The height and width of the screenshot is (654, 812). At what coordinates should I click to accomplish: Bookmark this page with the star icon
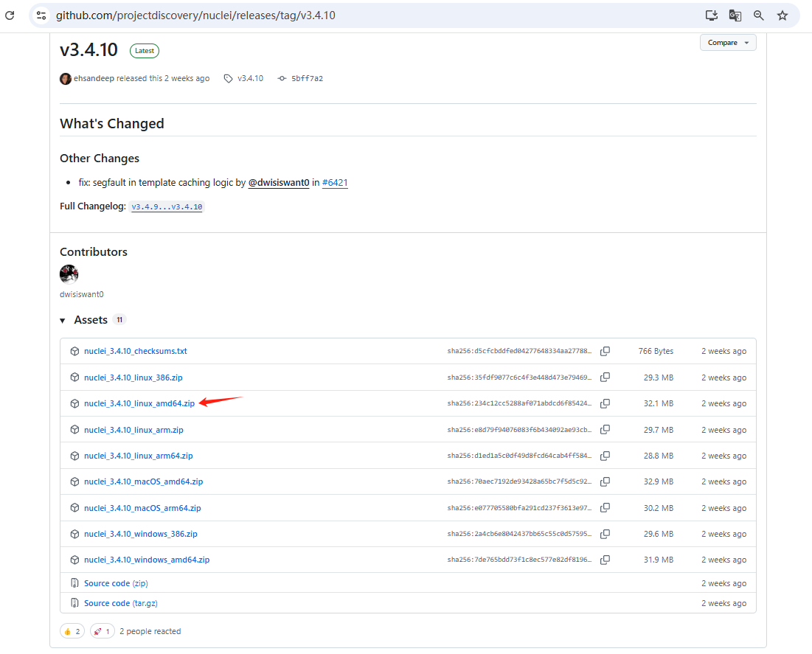[782, 15]
